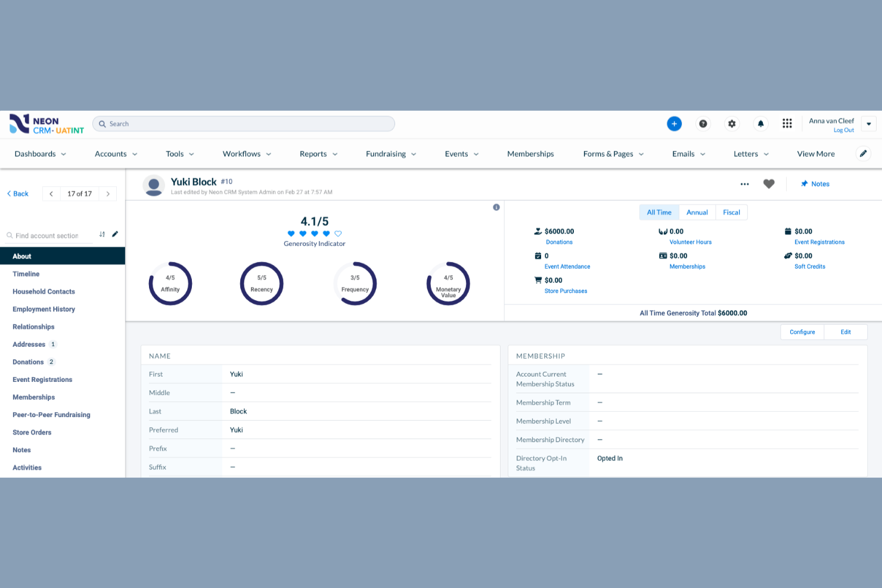The image size is (882, 588).
Task: Check notifications via the bell icon
Action: coord(760,123)
